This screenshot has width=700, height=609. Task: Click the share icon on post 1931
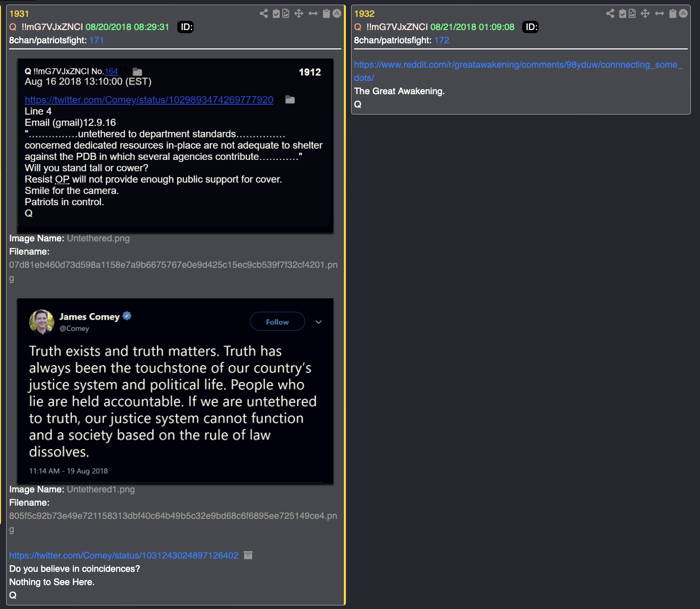pyautogui.click(x=263, y=14)
